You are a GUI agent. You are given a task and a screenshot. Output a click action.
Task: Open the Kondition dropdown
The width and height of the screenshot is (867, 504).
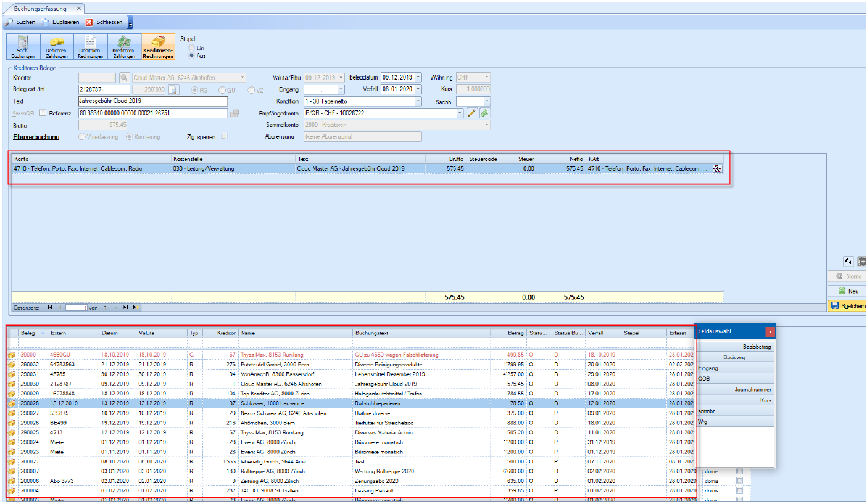pyautogui.click(x=418, y=101)
